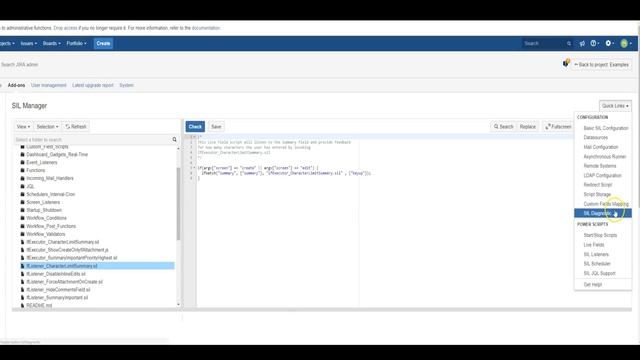Select Start/Stop Scripts menu entry
This screenshot has height=360, width=640.
pos(603,236)
